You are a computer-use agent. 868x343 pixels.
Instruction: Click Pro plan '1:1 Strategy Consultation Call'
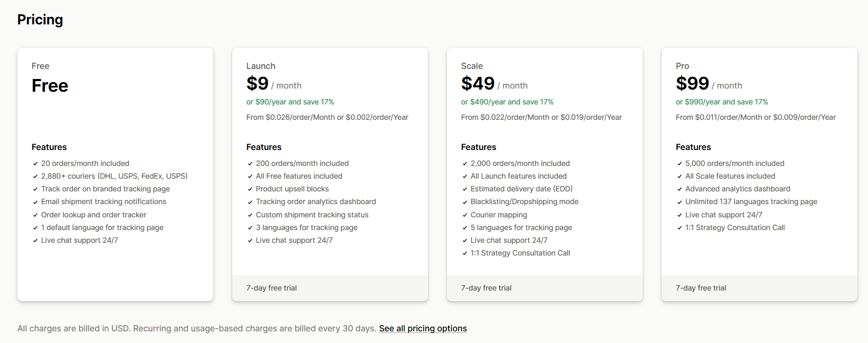(735, 227)
